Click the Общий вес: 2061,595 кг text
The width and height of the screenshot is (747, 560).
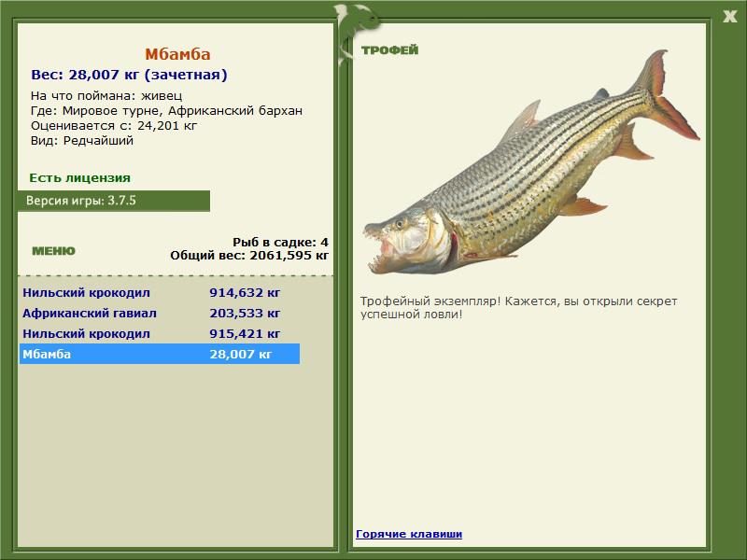point(249,255)
